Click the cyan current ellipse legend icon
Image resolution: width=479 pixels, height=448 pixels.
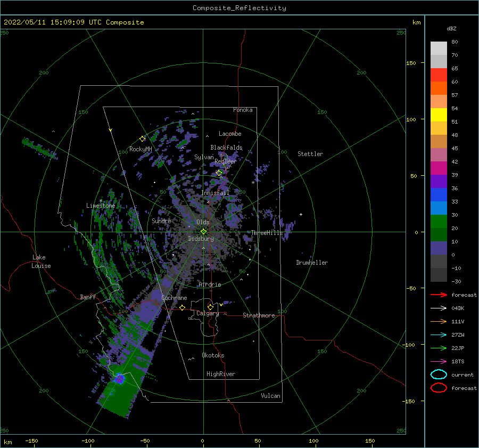(439, 374)
